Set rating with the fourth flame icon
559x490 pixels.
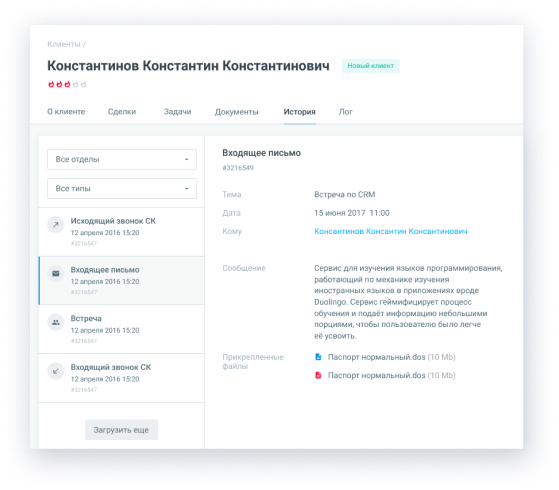pyautogui.click(x=75, y=84)
